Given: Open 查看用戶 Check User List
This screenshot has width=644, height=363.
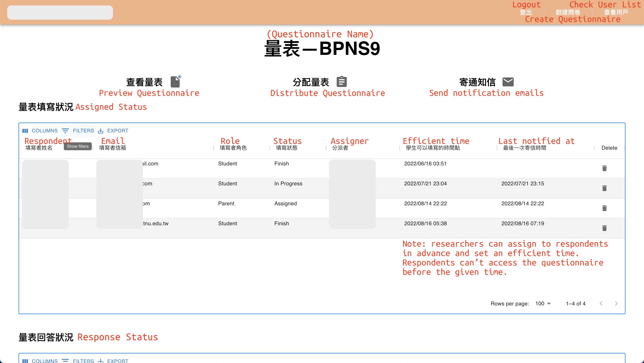Looking at the screenshot, I should click(616, 12).
